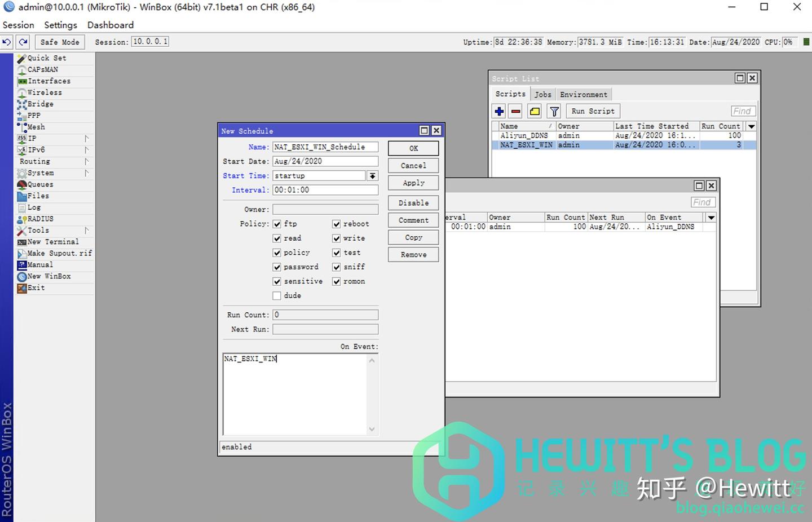Open the Session menu

pos(19,25)
